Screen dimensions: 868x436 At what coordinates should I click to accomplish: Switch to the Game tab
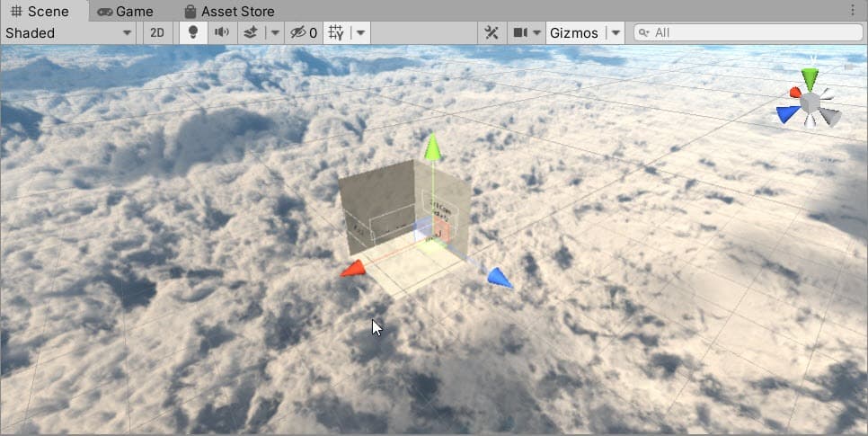click(126, 11)
